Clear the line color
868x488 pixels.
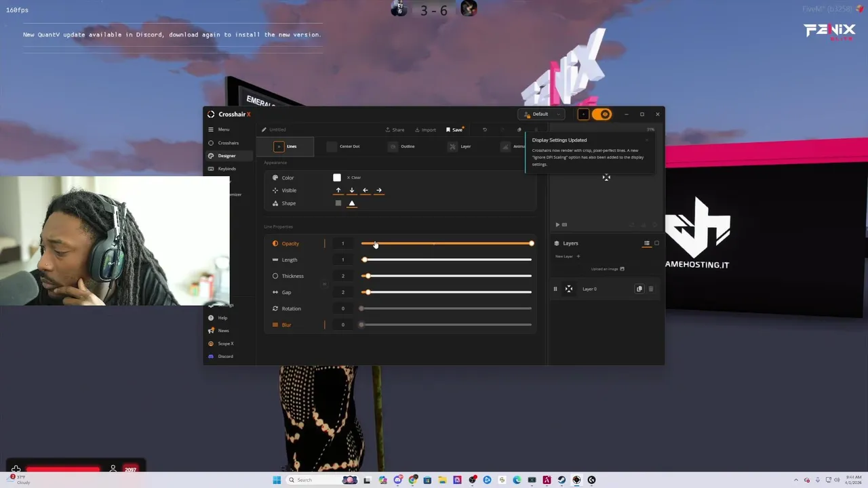(354, 178)
